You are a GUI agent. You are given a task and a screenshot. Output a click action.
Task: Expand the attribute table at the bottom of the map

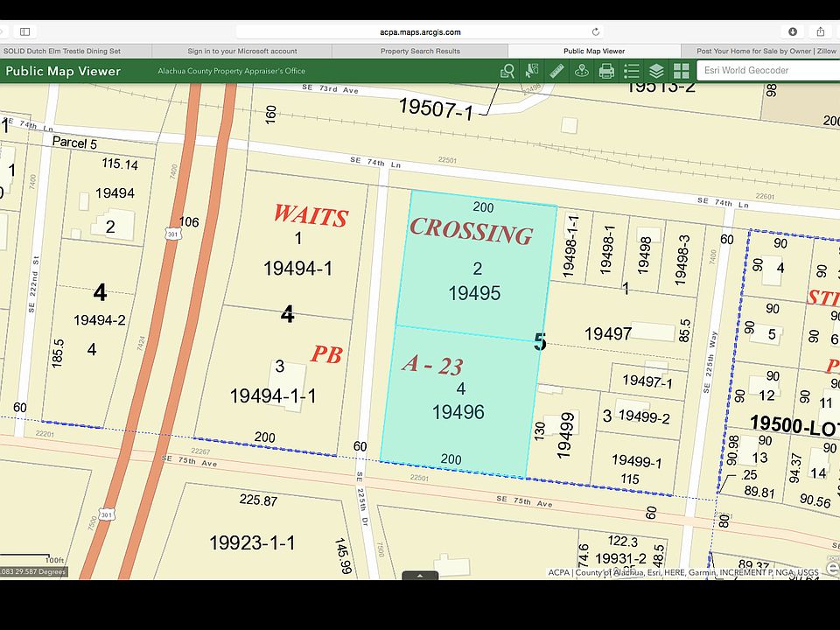[x=420, y=576]
